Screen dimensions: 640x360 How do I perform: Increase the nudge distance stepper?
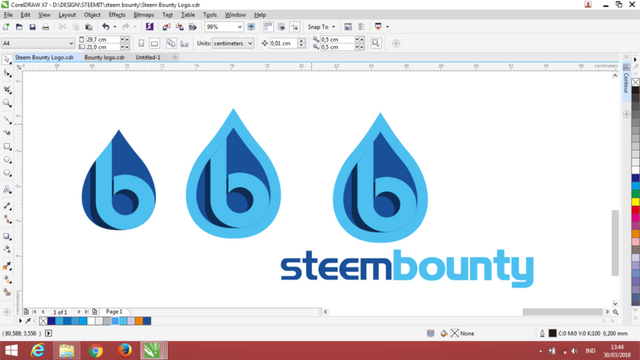[x=302, y=41]
